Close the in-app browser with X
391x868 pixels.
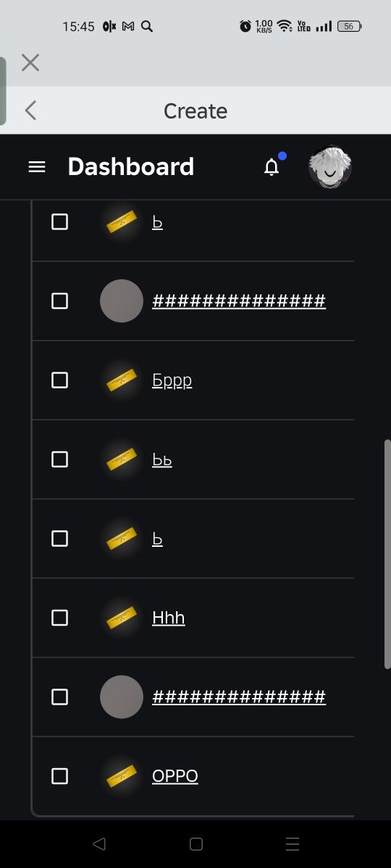point(30,63)
